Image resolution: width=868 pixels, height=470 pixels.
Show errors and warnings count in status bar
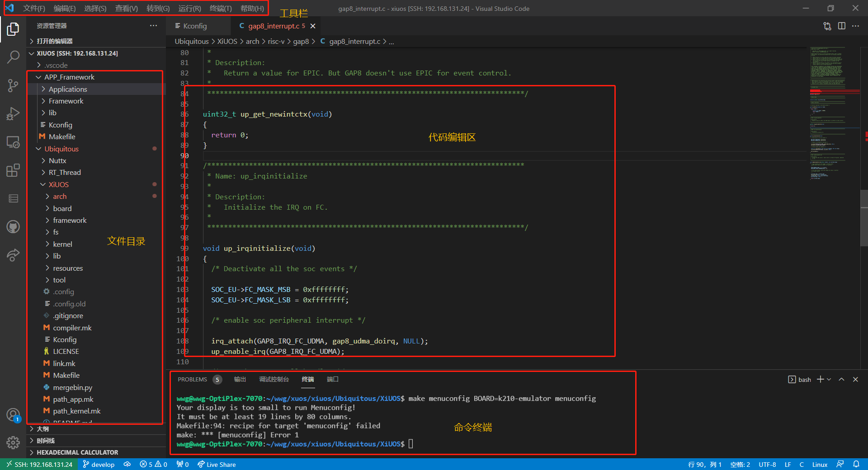click(x=153, y=465)
